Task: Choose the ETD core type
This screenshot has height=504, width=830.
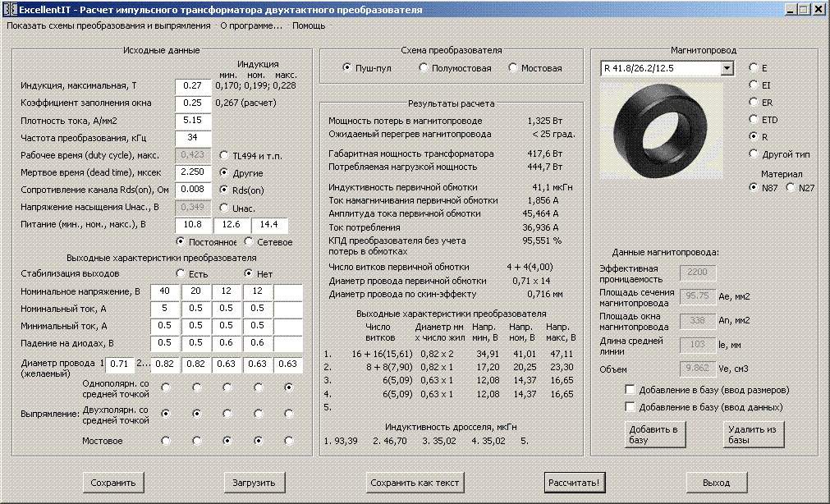Action: point(754,120)
